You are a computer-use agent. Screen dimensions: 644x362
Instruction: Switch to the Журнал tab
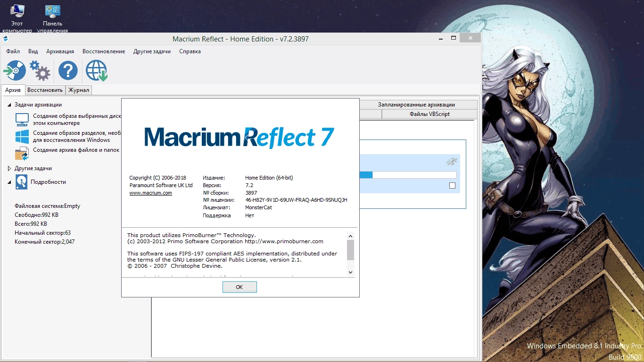[79, 90]
